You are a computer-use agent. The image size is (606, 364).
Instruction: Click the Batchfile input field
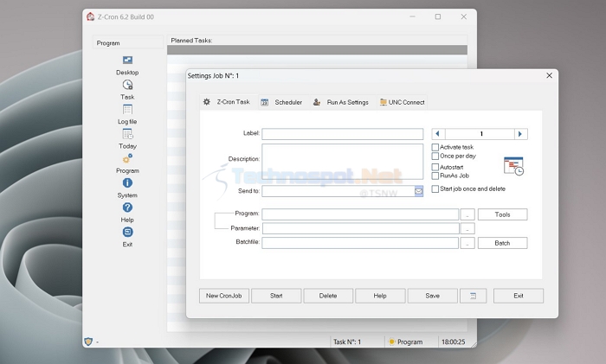[360, 243]
